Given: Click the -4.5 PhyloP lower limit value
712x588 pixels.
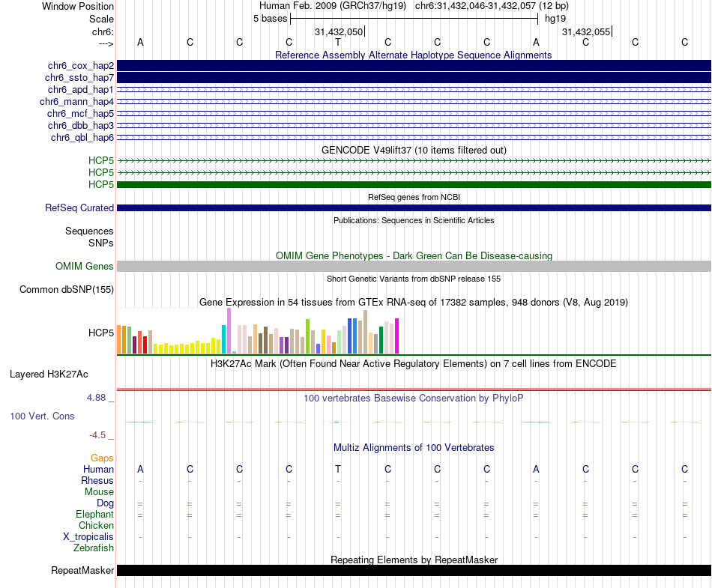Looking at the screenshot, I should pyautogui.click(x=97, y=435).
